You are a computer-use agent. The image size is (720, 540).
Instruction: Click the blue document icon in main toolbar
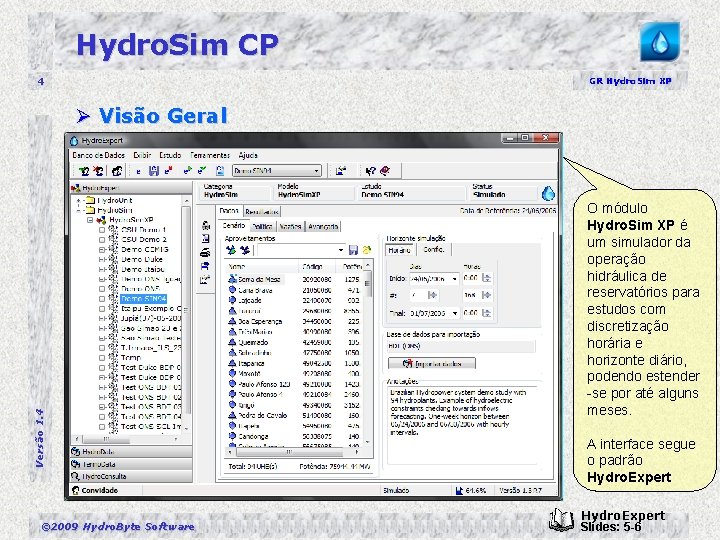(x=220, y=170)
